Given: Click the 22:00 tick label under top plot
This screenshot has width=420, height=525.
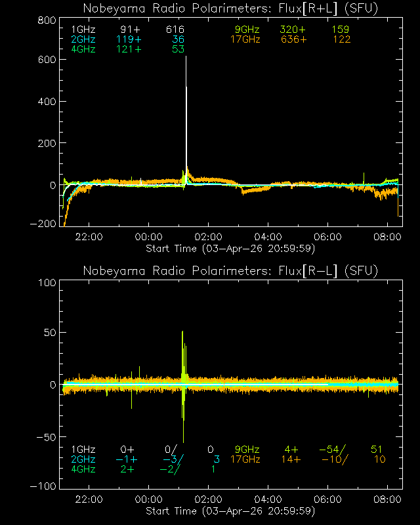Looking at the screenshot, I should 89,238.
